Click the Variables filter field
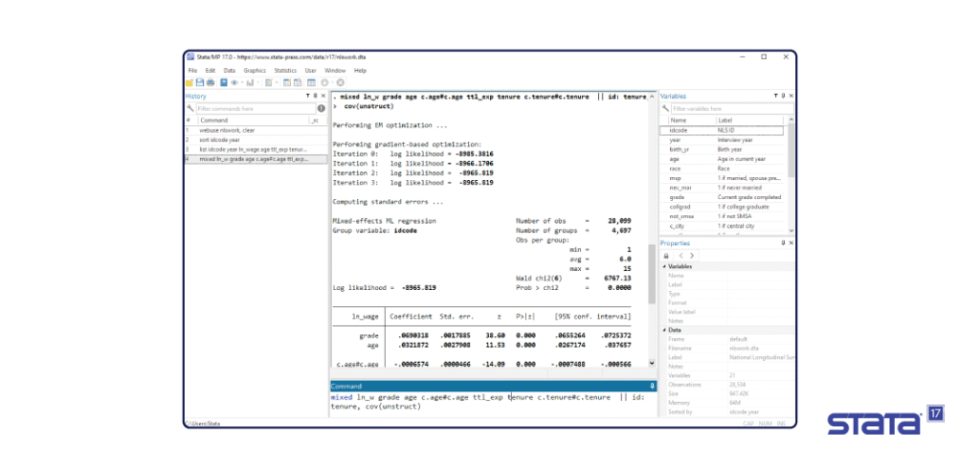The height and width of the screenshot is (470, 980). [x=732, y=108]
